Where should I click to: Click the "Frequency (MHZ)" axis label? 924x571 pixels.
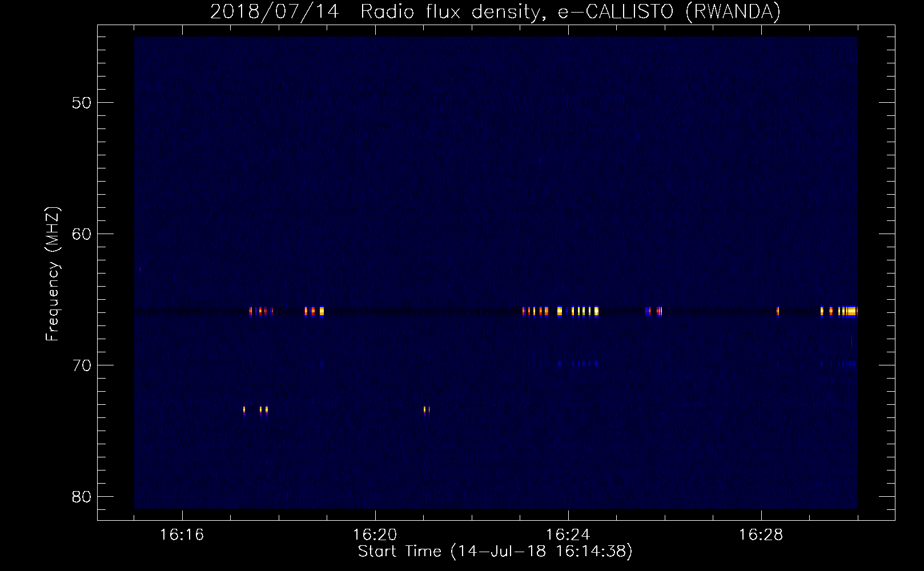pyautogui.click(x=53, y=274)
